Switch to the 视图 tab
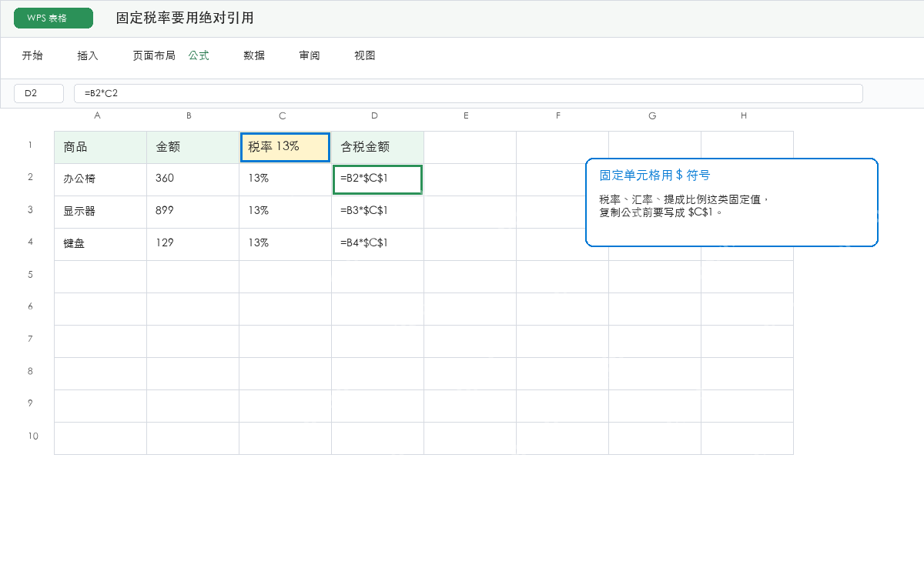The width and height of the screenshot is (924, 585). pos(365,55)
